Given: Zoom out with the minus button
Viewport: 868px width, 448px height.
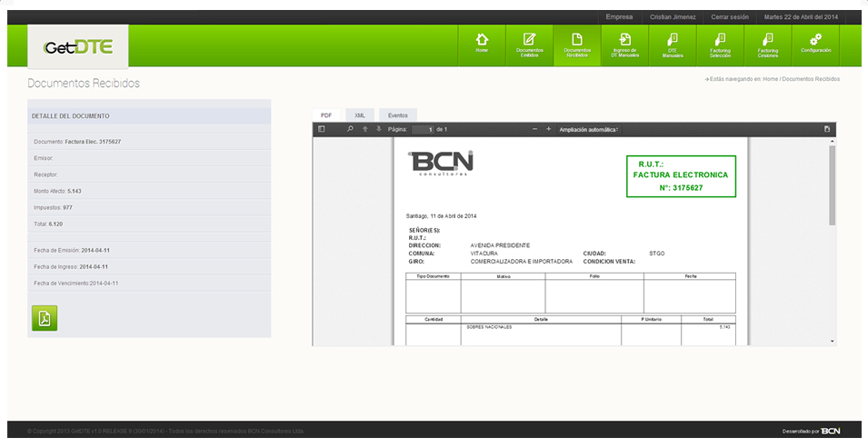Looking at the screenshot, I should (535, 130).
